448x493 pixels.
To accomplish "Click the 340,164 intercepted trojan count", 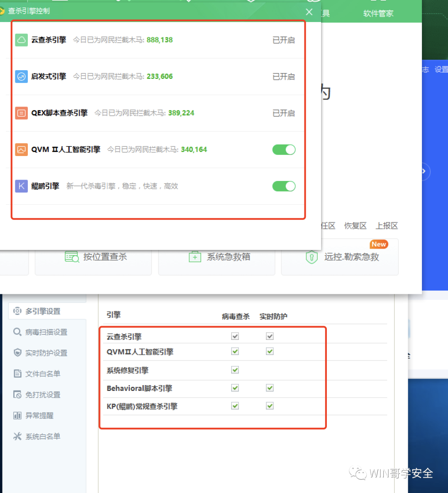I will 194,149.
